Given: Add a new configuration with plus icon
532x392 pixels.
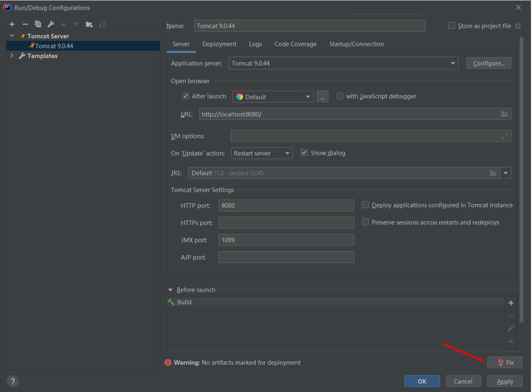Looking at the screenshot, I should (12, 24).
